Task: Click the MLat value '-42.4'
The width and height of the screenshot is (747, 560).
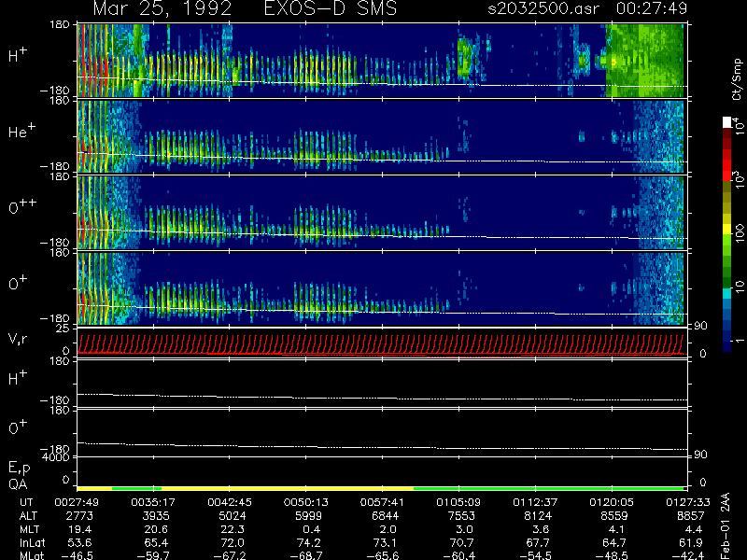Action: pos(689,555)
